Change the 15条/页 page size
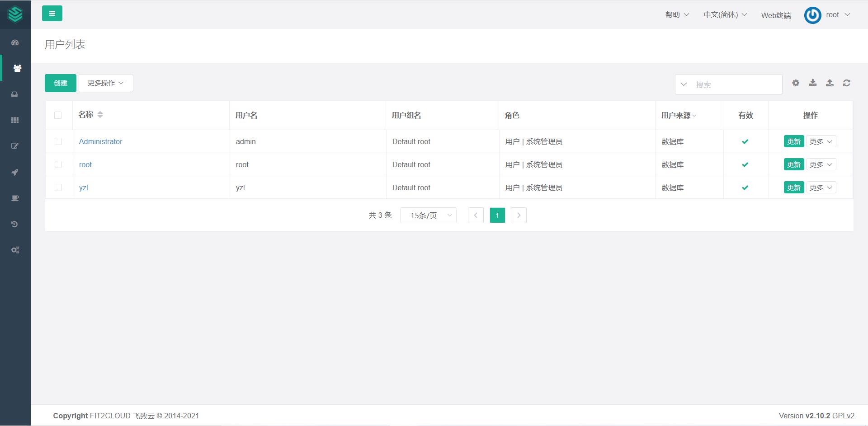Viewport: 868px width, 426px height. 428,215
